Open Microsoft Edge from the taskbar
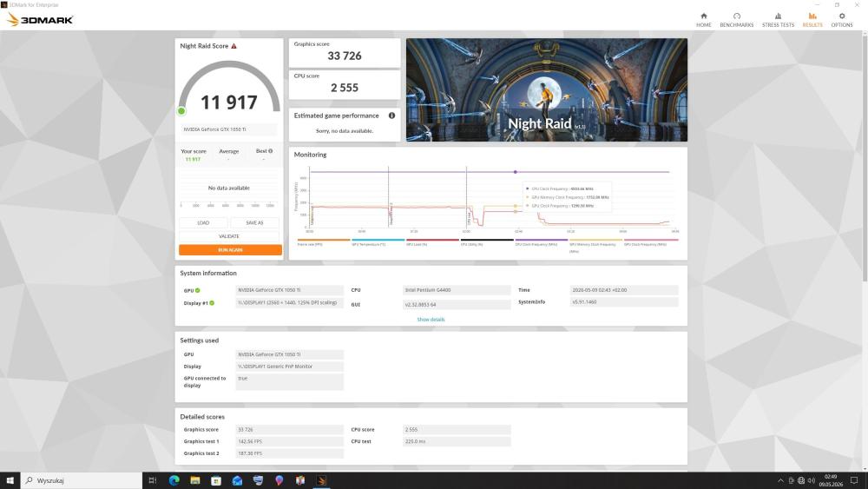The height and width of the screenshot is (489, 868). point(174,480)
